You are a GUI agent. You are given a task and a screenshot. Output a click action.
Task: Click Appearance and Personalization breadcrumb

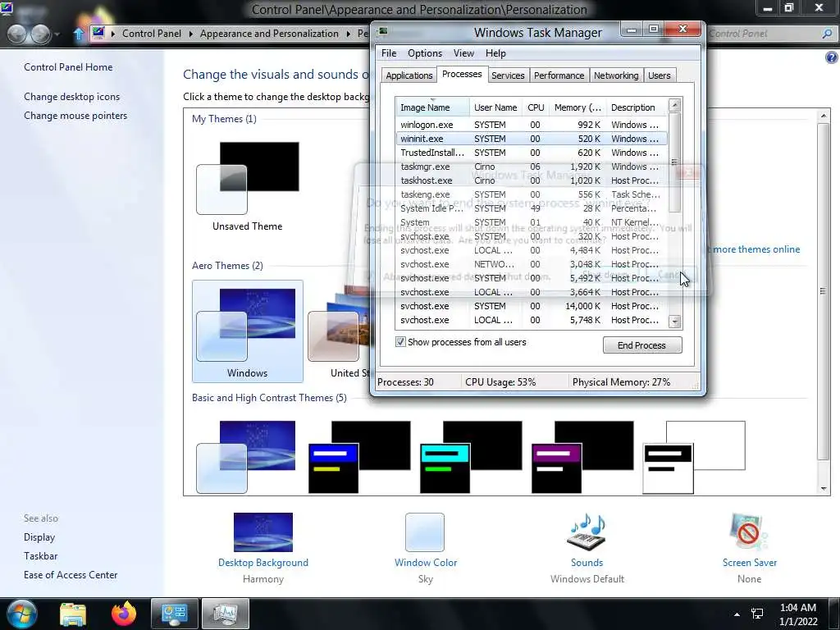[x=269, y=33]
